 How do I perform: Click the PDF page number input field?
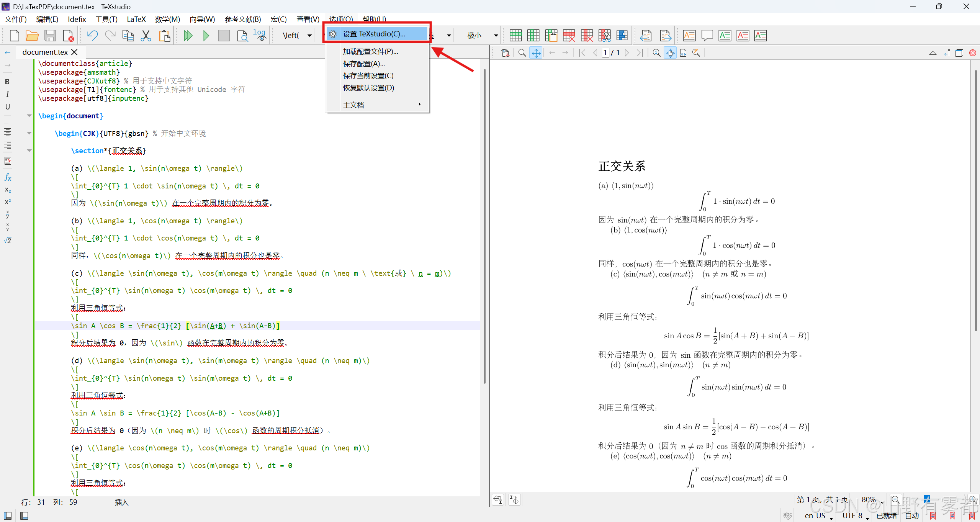(x=605, y=53)
